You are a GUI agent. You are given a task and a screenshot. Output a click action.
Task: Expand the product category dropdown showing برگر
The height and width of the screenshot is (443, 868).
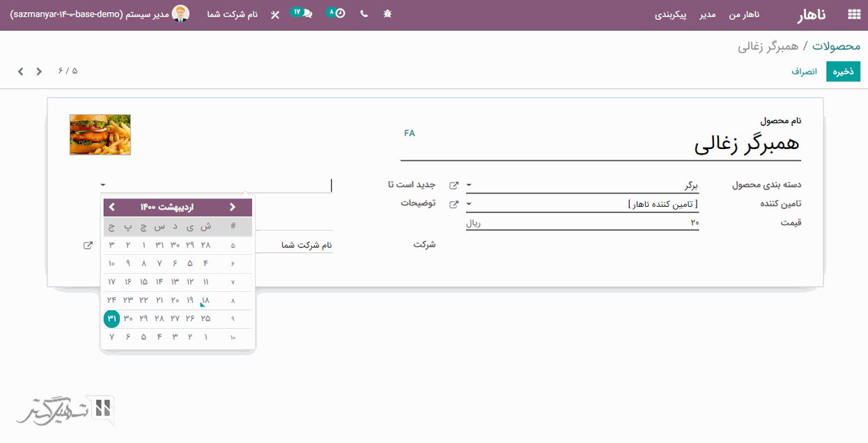[x=468, y=185]
